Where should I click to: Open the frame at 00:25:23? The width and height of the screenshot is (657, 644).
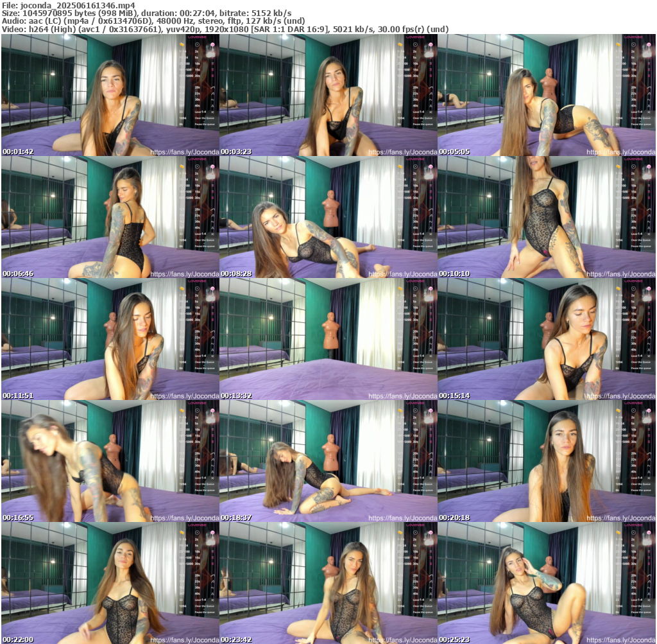547,583
